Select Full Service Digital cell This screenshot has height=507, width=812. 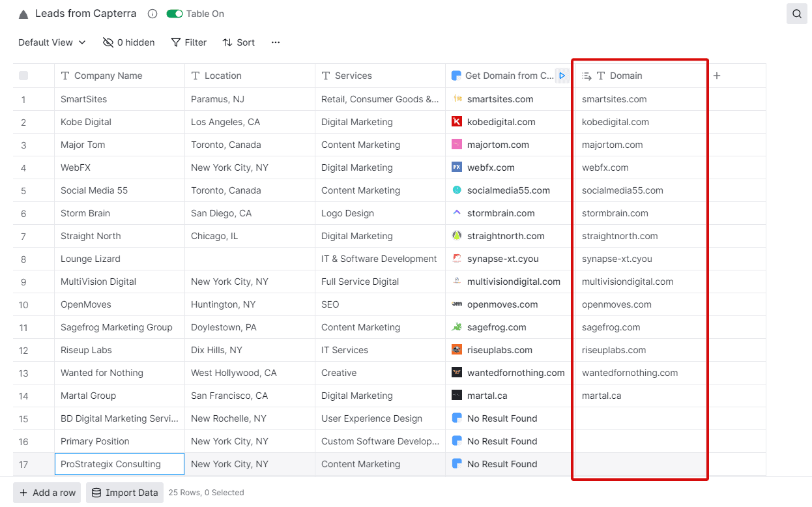[x=381, y=282]
